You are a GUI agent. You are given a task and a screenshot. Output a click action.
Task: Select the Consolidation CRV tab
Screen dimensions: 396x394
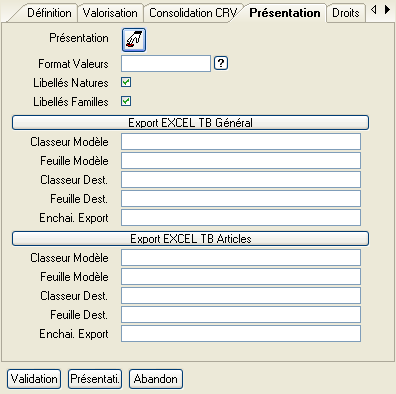pyautogui.click(x=193, y=13)
